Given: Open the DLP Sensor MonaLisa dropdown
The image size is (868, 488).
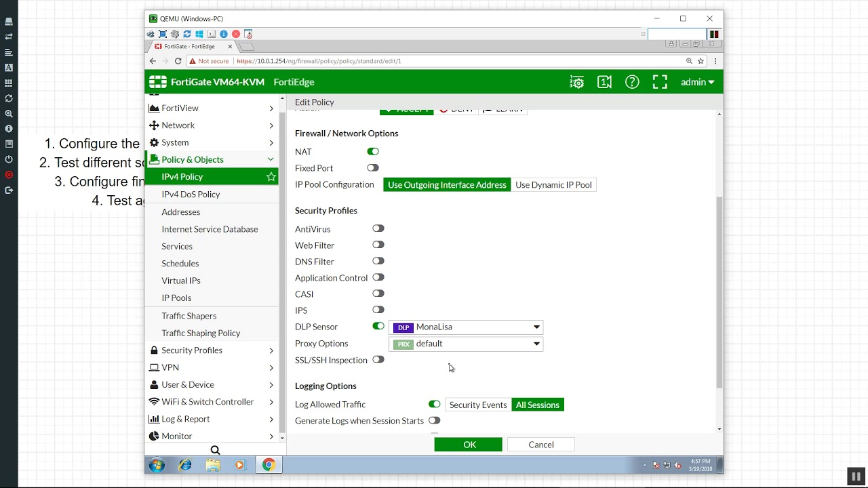Looking at the screenshot, I should [466, 327].
